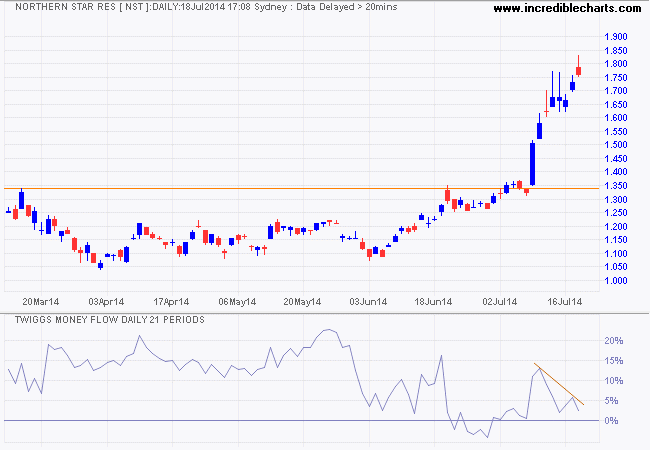Click the 20May14 date label
The image size is (650, 450).
coord(302,302)
